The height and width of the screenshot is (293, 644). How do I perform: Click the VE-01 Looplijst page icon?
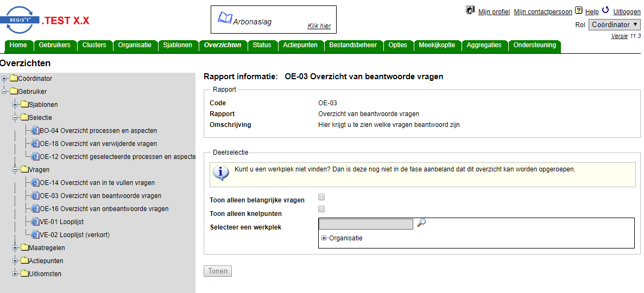tap(35, 221)
